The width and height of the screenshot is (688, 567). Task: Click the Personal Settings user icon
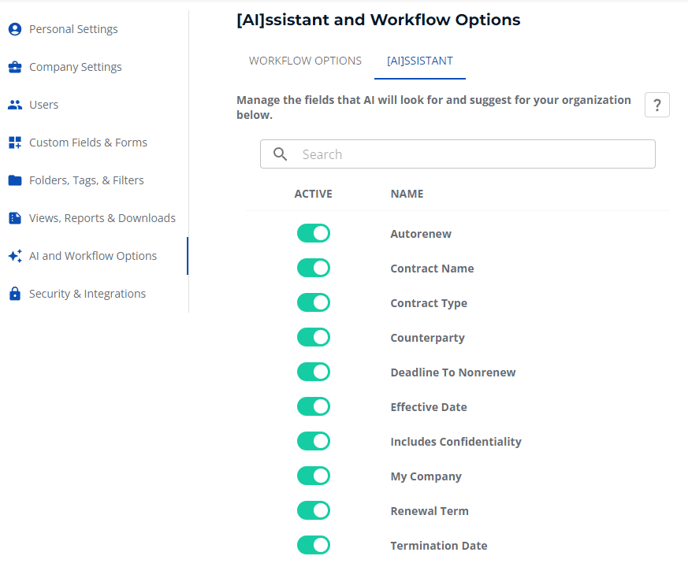pos(15,29)
